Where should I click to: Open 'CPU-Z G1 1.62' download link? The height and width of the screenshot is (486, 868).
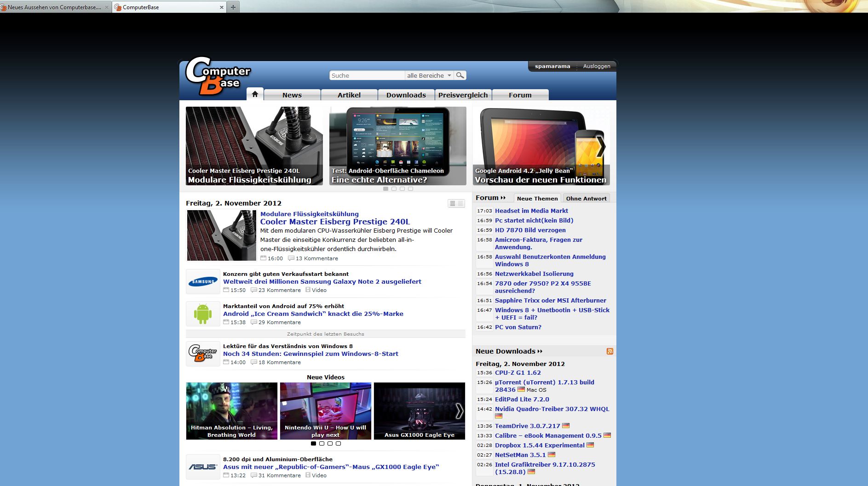pyautogui.click(x=518, y=372)
